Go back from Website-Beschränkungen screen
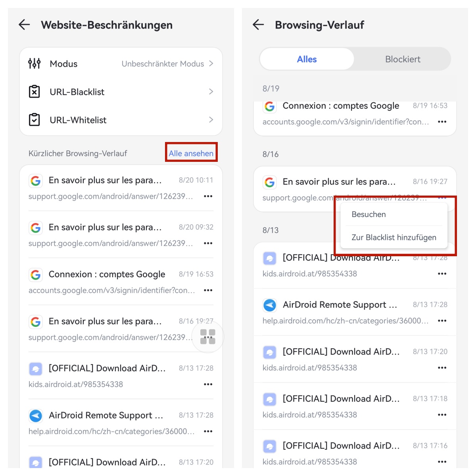The image size is (476, 476). coord(24,25)
